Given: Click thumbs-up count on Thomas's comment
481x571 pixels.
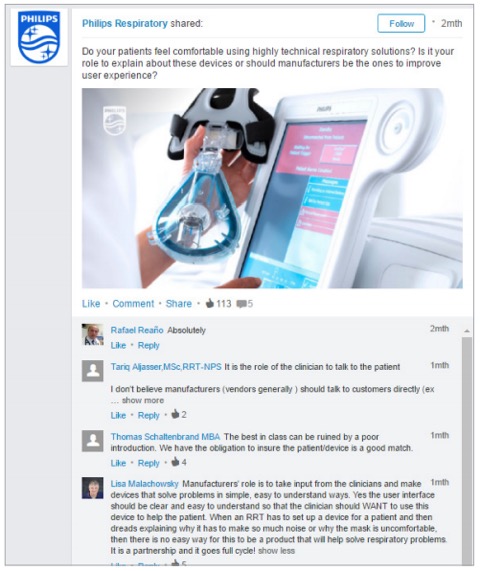Looking at the screenshot, I should pos(179,462).
